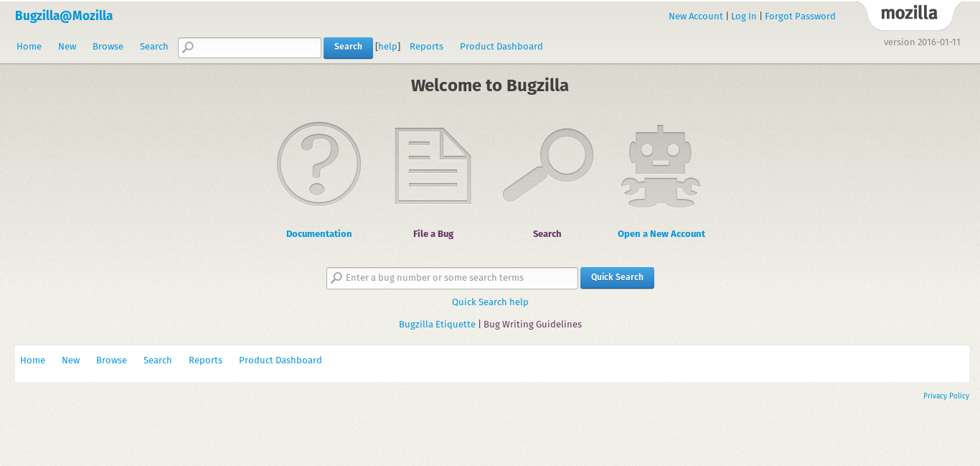Go to Home in footer navigation
Viewport: 980px width, 466px height.
(x=32, y=360)
